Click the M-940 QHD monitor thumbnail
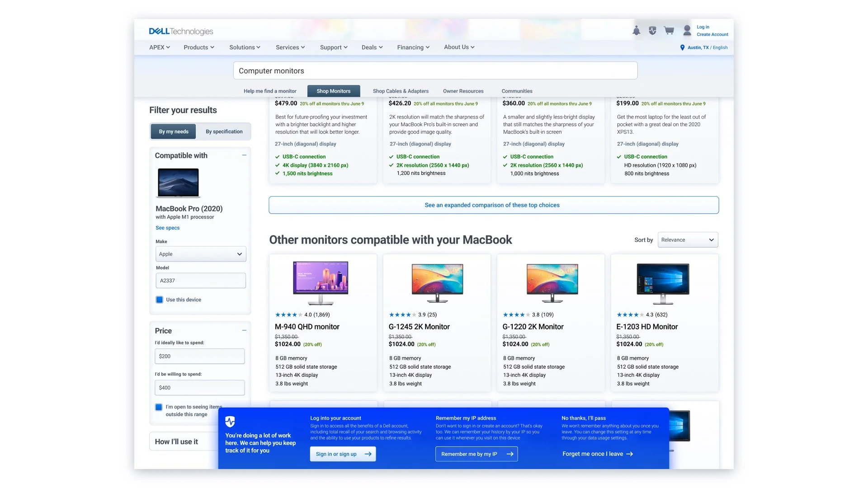 point(321,282)
